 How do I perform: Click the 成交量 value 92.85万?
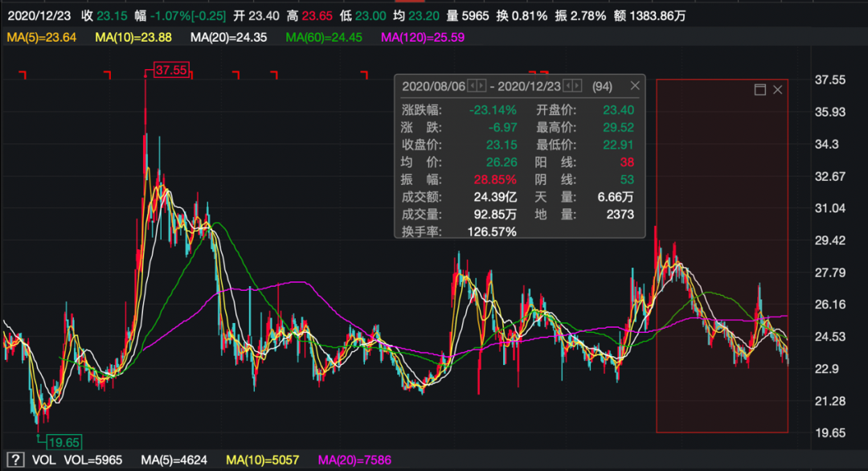pyautogui.click(x=495, y=214)
